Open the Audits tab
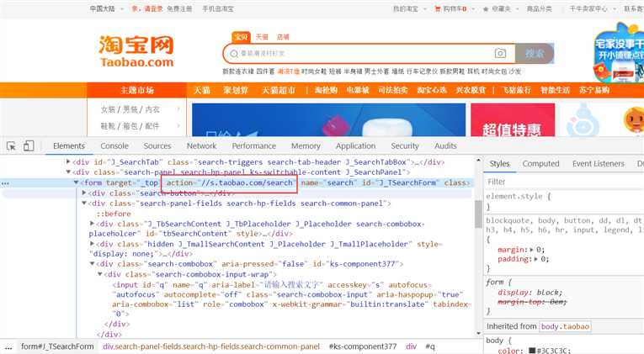The image size is (644, 354). click(445, 146)
